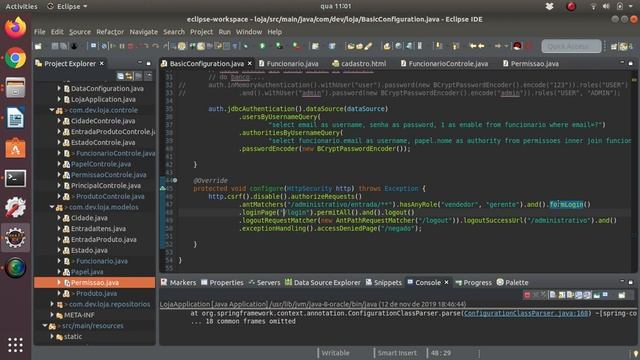640x360 pixels.
Task: Close the BasicConfiguration.java editor tab
Action: click(250, 64)
